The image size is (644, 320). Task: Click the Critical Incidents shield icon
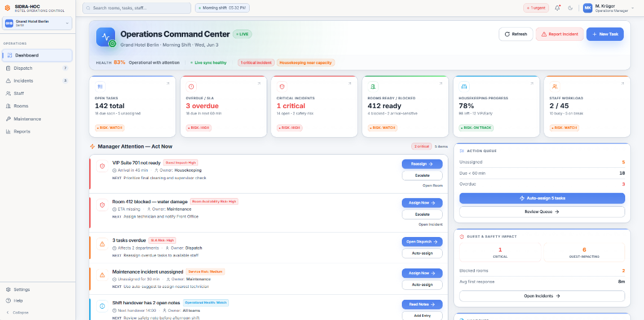click(282, 86)
